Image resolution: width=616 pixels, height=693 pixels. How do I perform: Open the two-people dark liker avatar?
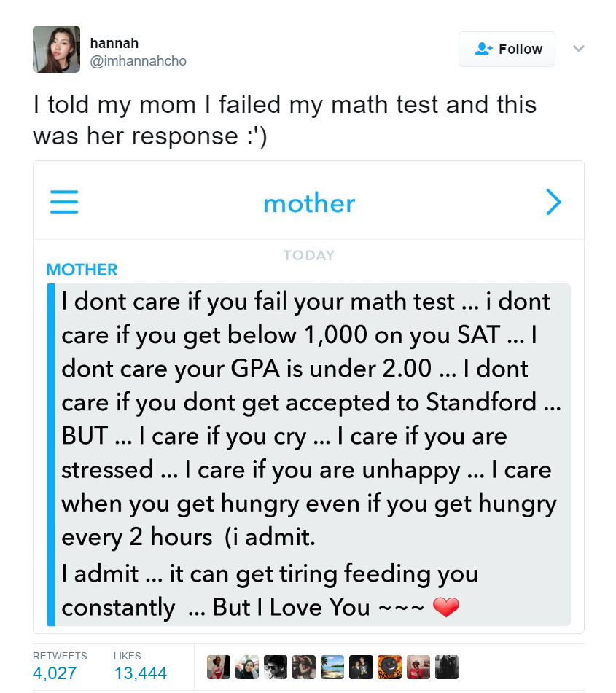361,667
